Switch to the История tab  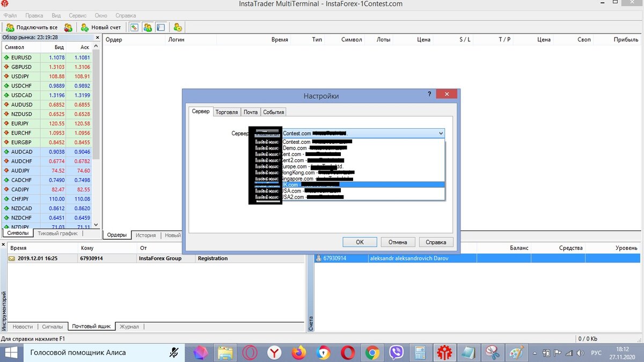point(145,235)
